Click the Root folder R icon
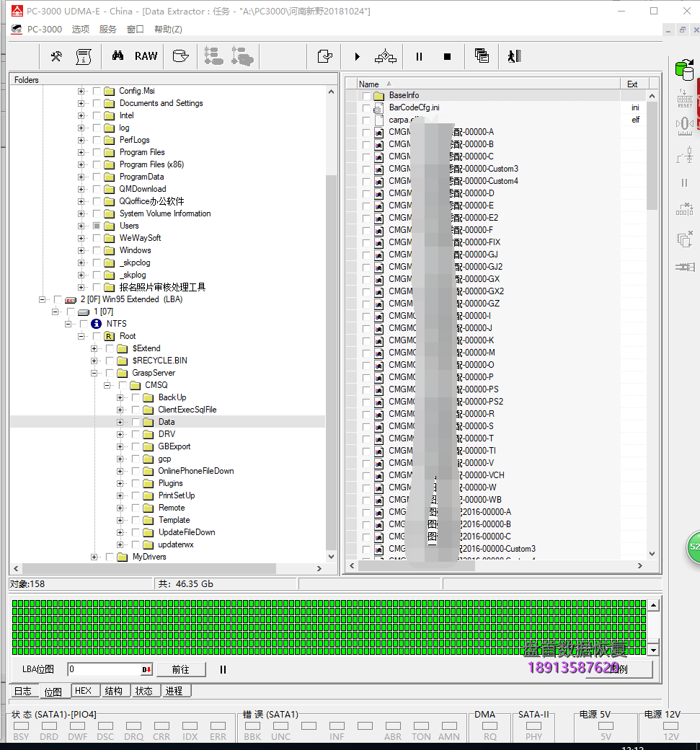Viewport: 700px width, 750px height. click(x=110, y=336)
